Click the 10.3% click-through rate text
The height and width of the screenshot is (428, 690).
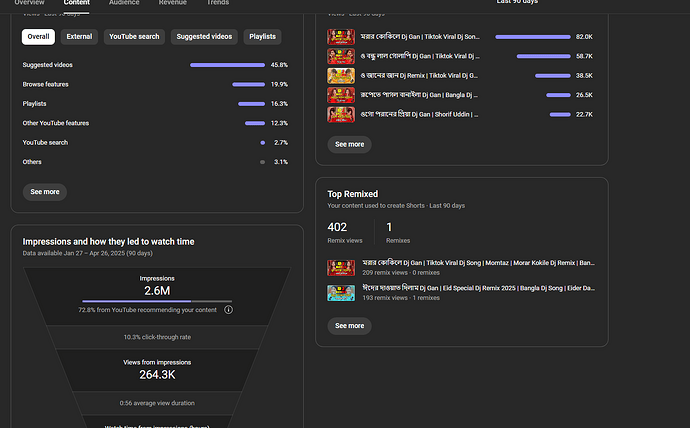157,337
